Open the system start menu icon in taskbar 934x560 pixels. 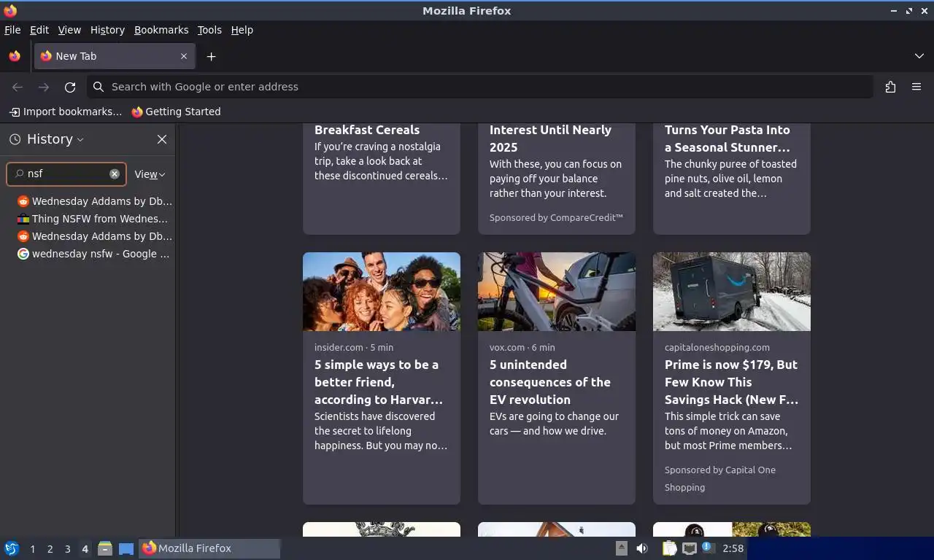pyautogui.click(x=12, y=548)
